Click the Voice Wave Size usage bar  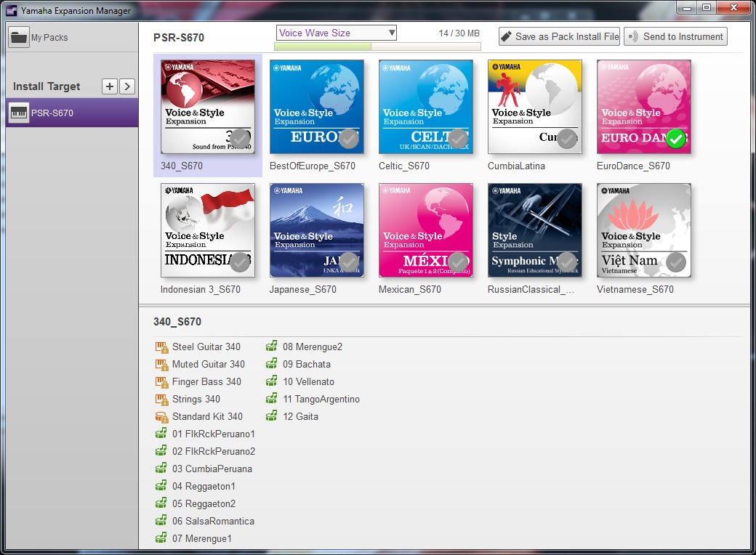(377, 46)
